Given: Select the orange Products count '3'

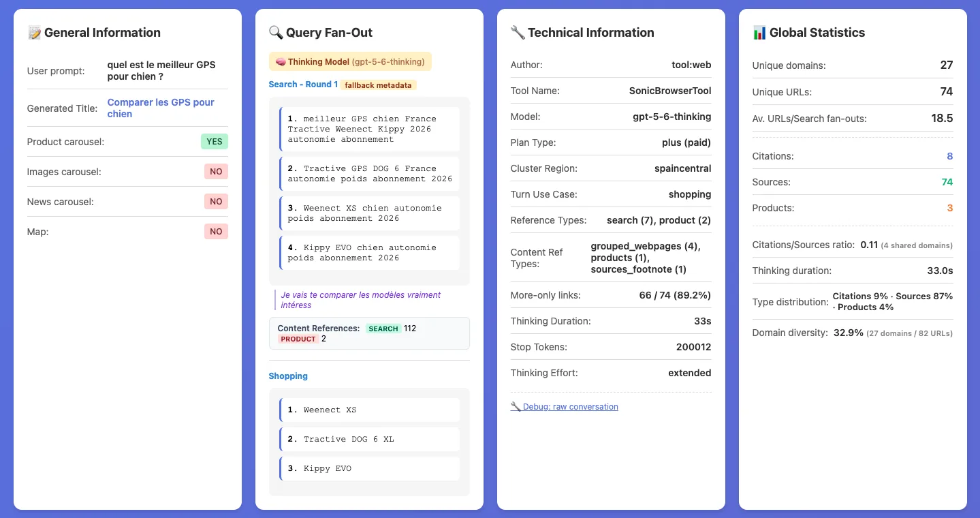Looking at the screenshot, I should click(950, 208).
